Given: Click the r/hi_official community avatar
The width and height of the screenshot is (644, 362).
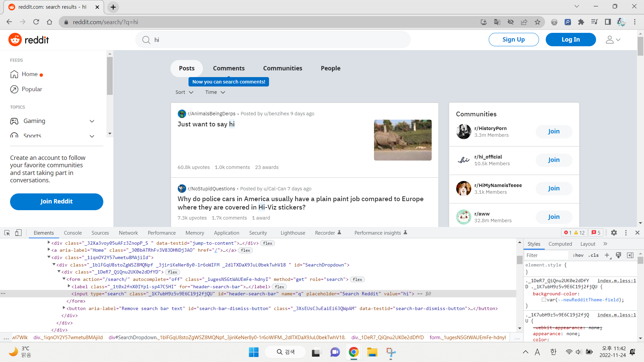Looking at the screenshot, I should [464, 160].
